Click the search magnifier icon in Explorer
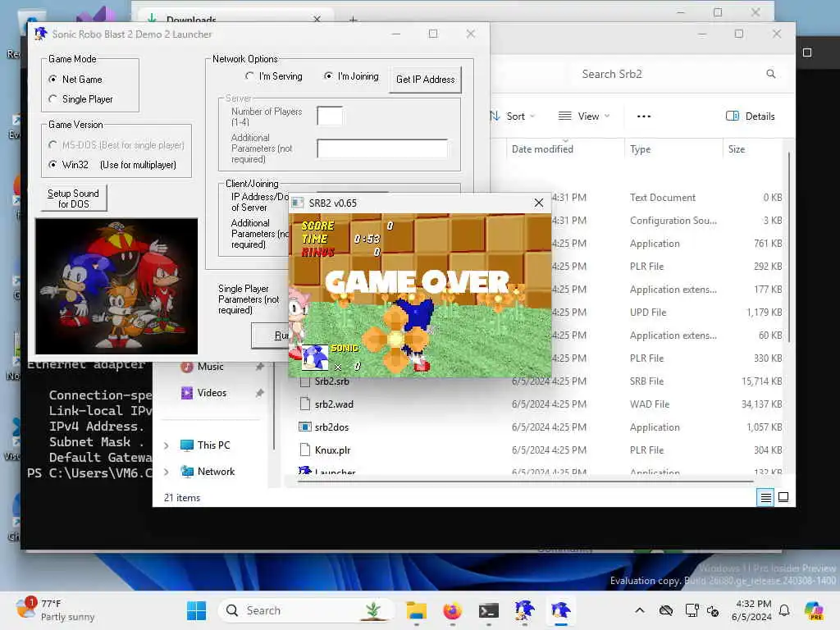The image size is (840, 630). tap(770, 74)
